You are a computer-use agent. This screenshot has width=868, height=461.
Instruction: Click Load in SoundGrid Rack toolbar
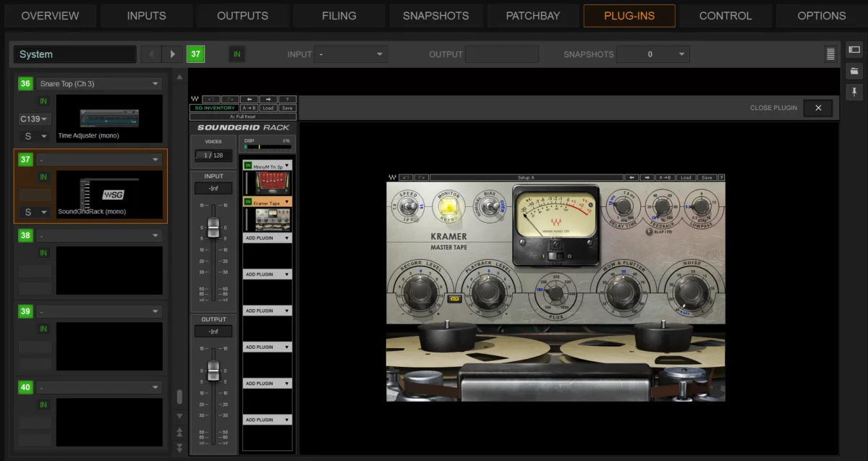coord(268,108)
